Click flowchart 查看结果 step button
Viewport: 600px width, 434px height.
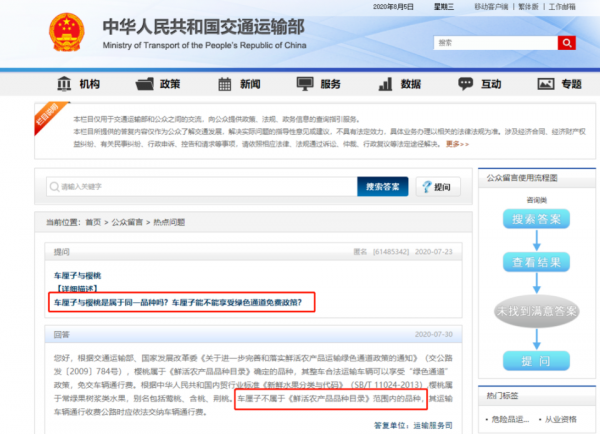[x=536, y=262]
